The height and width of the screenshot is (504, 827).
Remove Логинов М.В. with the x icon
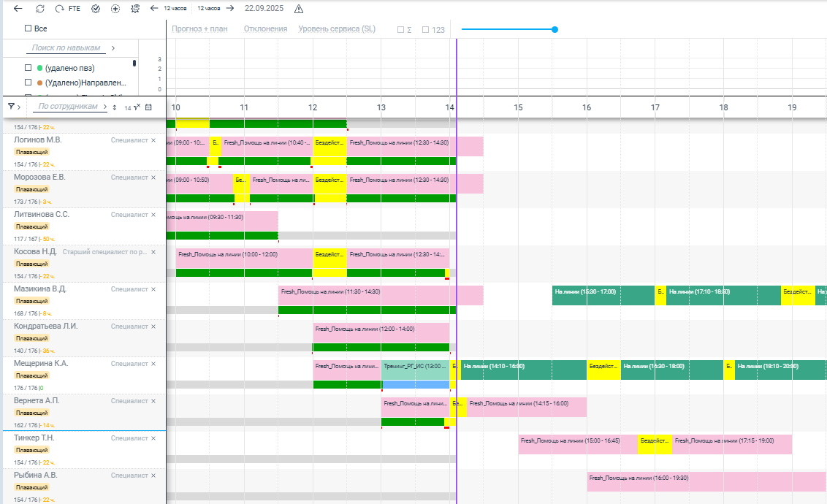click(153, 140)
